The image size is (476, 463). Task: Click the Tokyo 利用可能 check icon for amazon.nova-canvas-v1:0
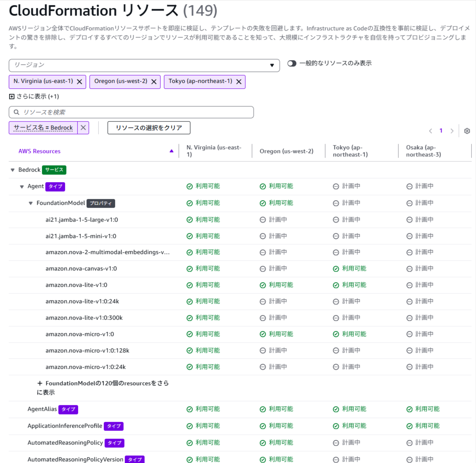click(x=336, y=269)
